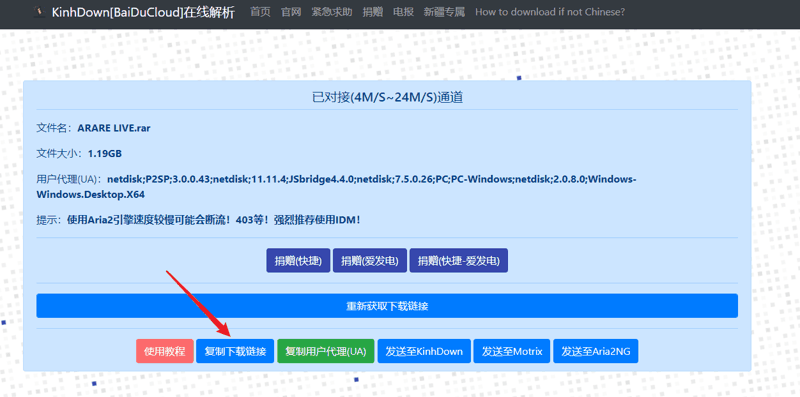The width and height of the screenshot is (800, 397).
Task: Go to 首页 in the navigation bar
Action: (260, 12)
